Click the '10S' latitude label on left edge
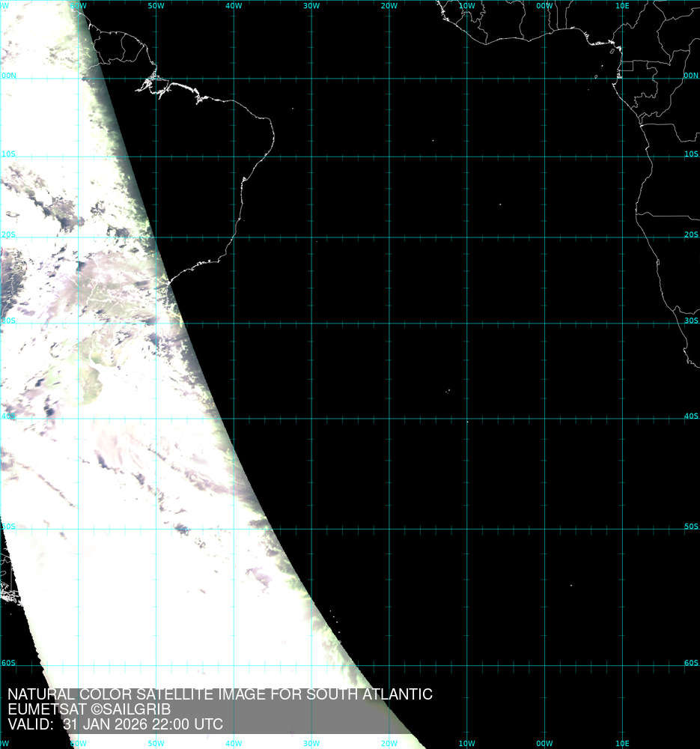Viewport: 700px width, 749px height. tap(8, 154)
